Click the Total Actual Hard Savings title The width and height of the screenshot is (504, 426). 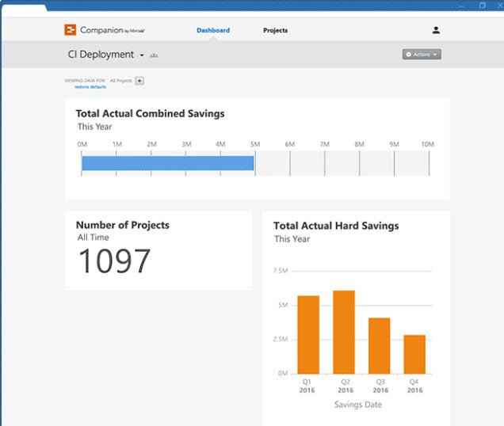point(336,226)
